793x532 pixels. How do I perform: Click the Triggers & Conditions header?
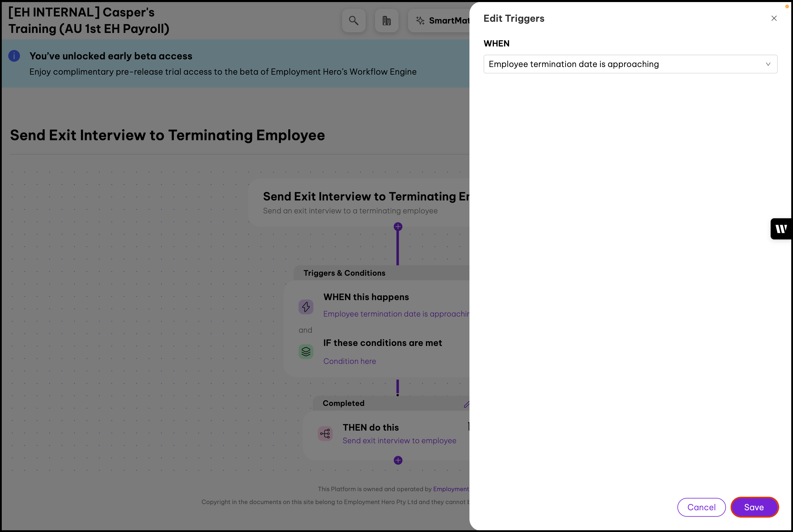point(344,273)
